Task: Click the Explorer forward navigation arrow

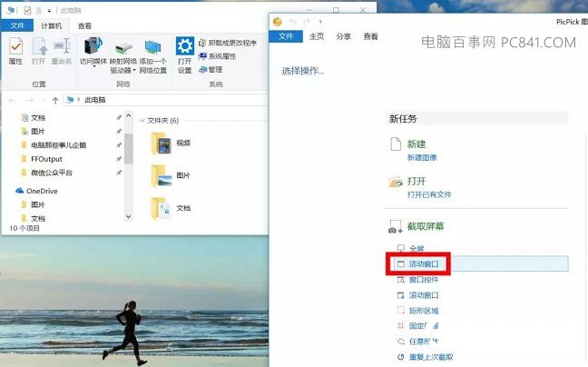Action: point(29,100)
